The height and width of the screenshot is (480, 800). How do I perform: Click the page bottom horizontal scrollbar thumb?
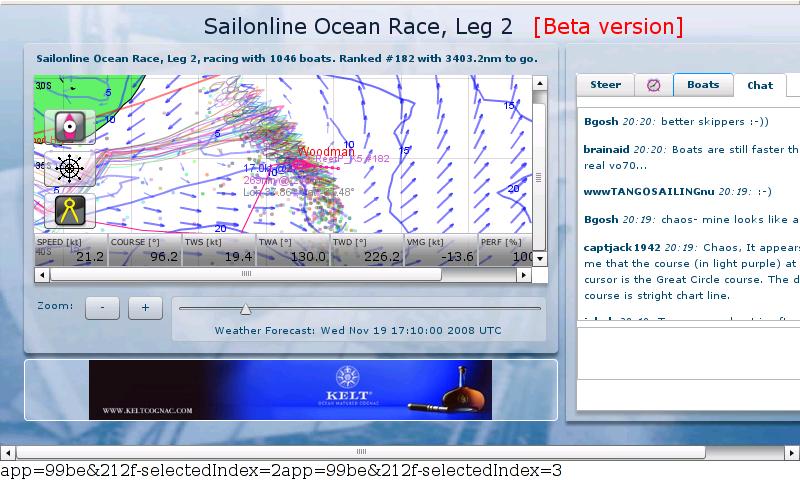tap(361, 452)
